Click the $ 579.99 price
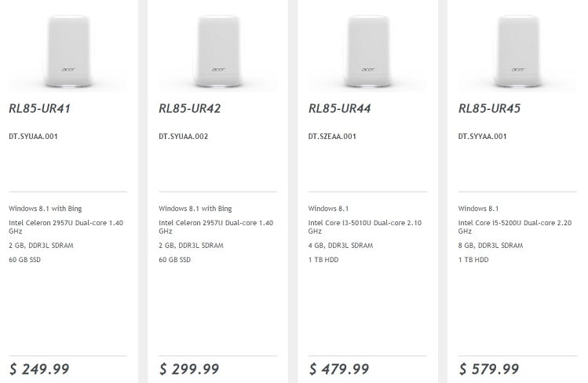The width and height of the screenshot is (588, 383). (x=489, y=369)
